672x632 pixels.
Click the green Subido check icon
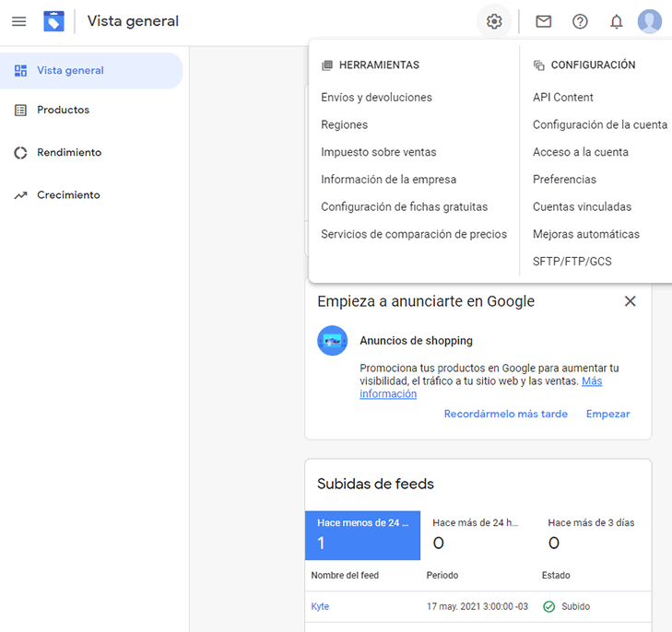(x=549, y=607)
